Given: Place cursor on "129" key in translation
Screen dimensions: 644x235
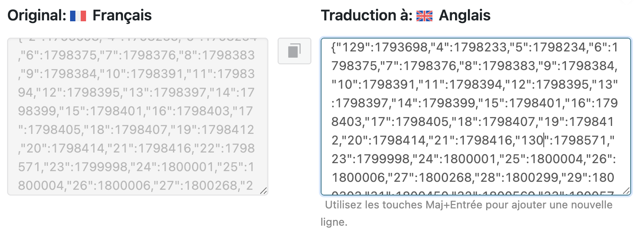Looking at the screenshot, I should (352, 47).
